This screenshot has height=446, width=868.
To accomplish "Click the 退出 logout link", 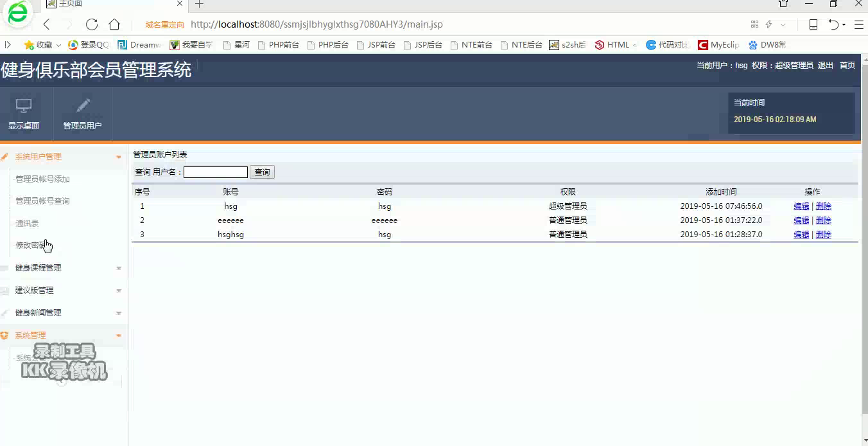I will pyautogui.click(x=826, y=66).
